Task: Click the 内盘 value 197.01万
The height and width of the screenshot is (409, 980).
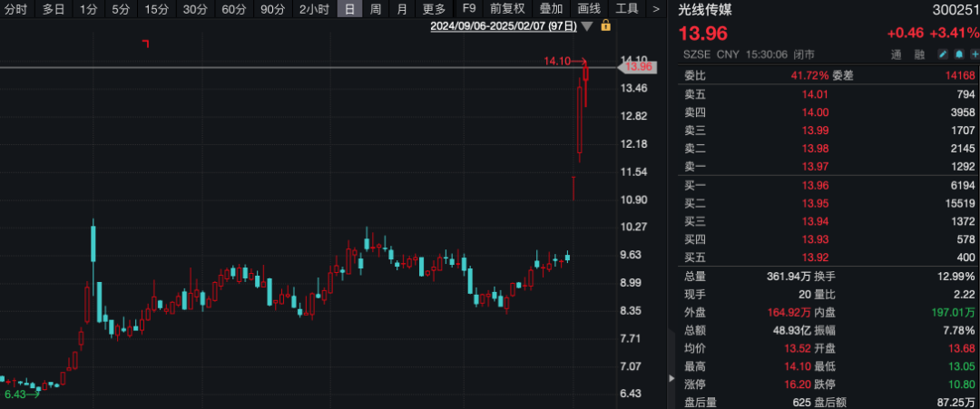Action: [x=953, y=312]
